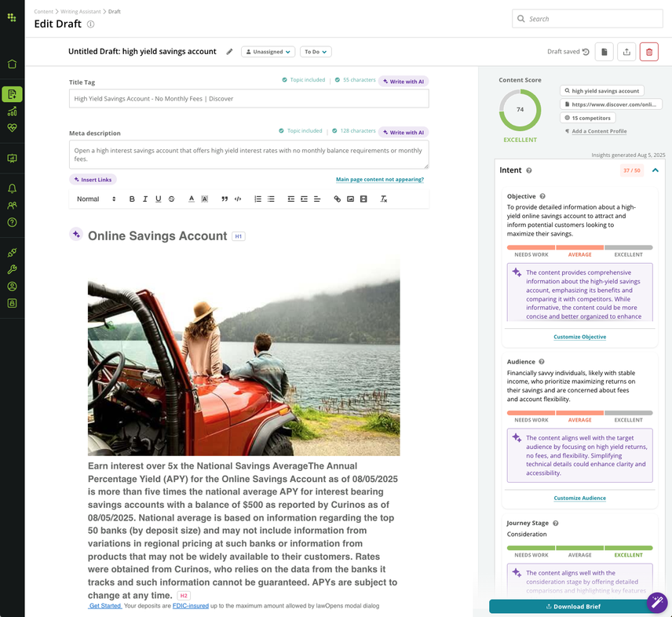Click the Writing Assistant breadcrumb

point(81,12)
